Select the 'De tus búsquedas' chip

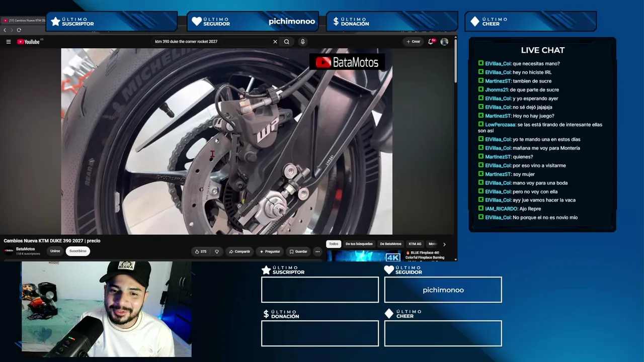pyautogui.click(x=359, y=244)
